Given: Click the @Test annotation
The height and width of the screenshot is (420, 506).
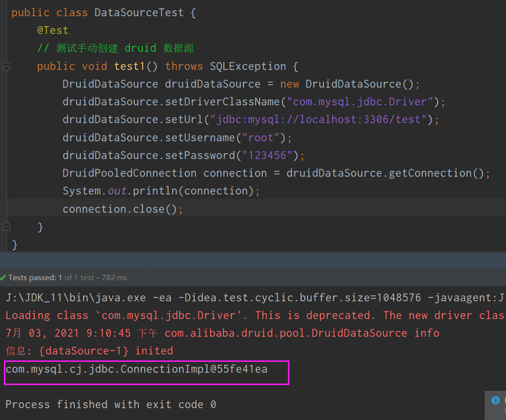Looking at the screenshot, I should click(53, 31).
